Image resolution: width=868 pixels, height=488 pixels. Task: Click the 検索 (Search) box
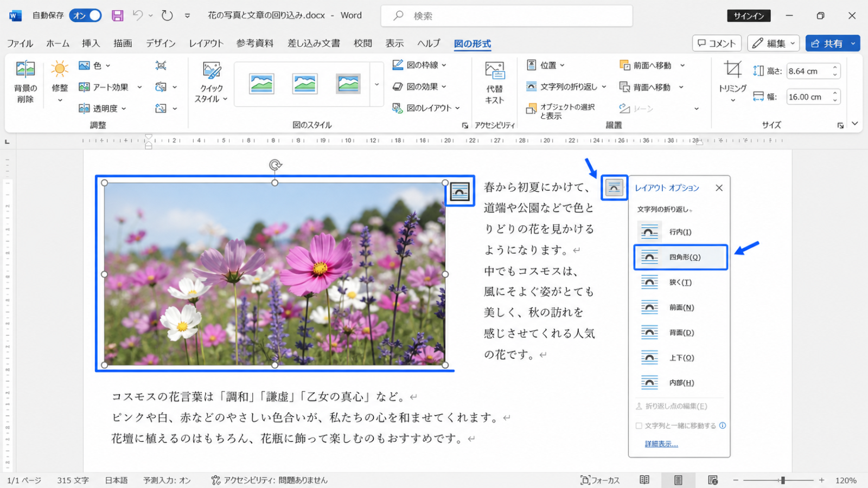click(507, 16)
